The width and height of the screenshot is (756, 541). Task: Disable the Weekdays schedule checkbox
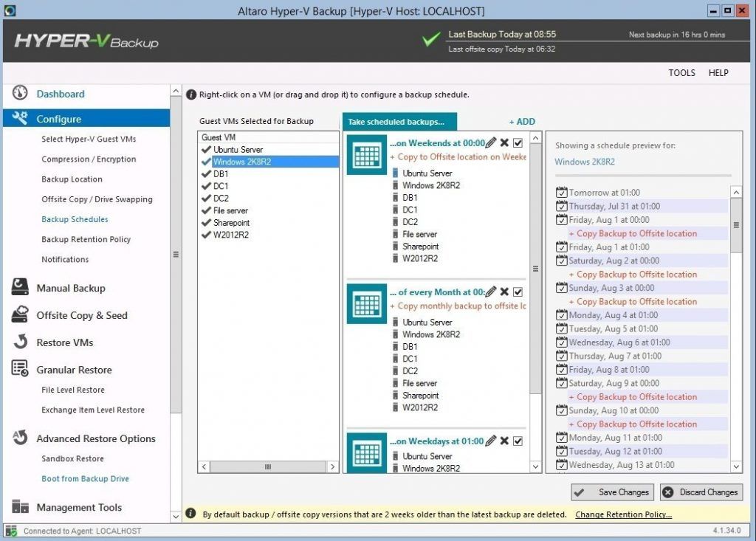(x=518, y=441)
